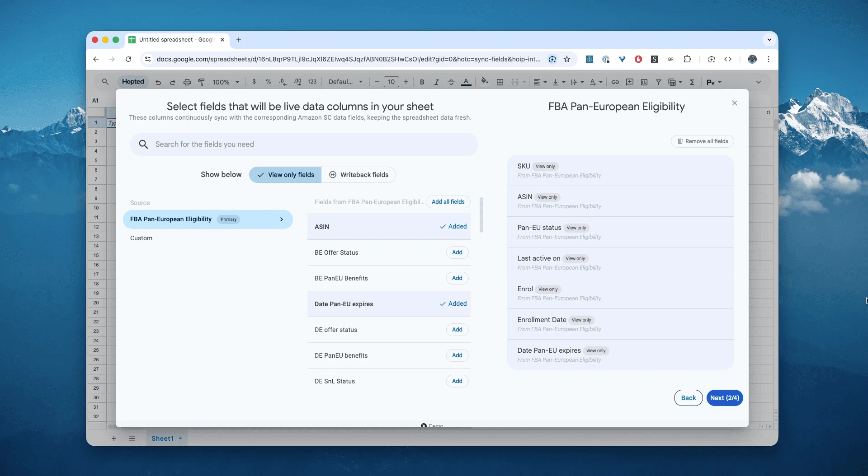
Task: Open the borders tool
Action: pos(500,82)
